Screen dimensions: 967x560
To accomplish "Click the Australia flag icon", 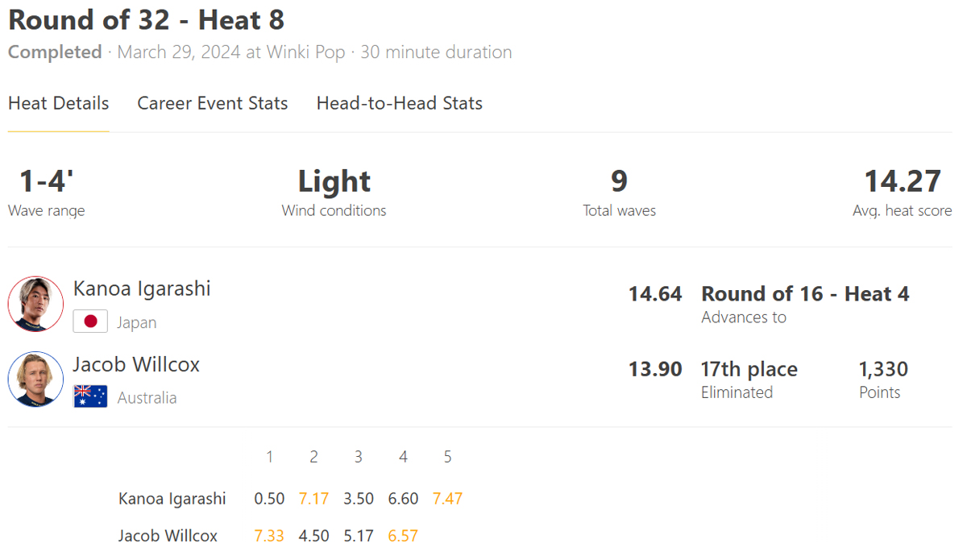I will 90,396.
